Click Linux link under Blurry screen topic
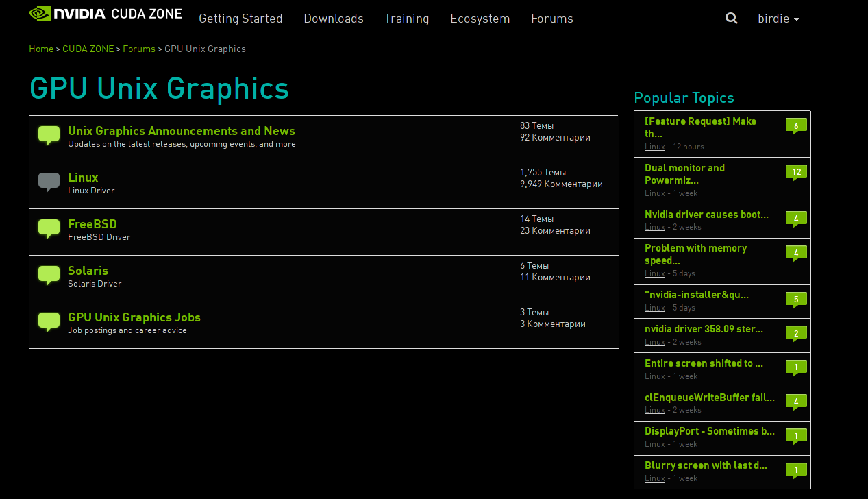 (x=655, y=478)
